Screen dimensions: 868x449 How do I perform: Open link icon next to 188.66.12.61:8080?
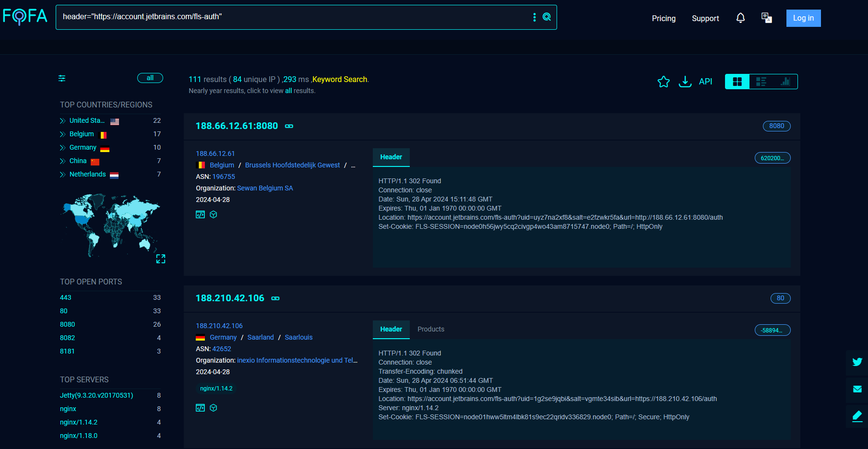[x=289, y=126]
